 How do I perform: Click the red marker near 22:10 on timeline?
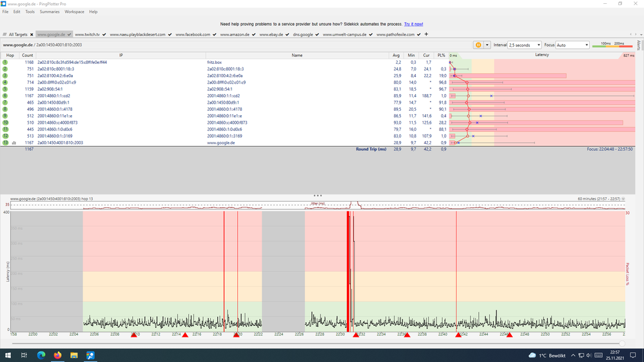pos(134,335)
